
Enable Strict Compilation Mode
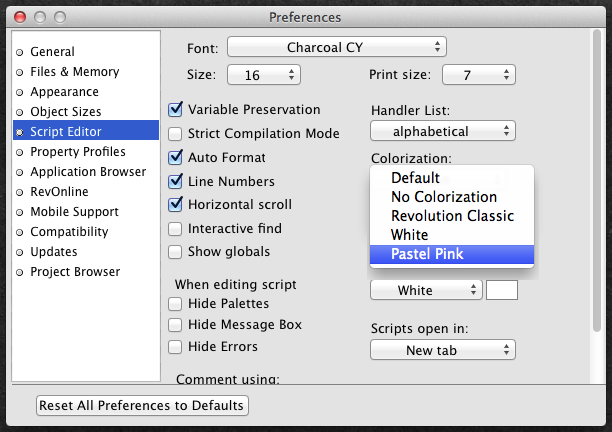(x=176, y=134)
